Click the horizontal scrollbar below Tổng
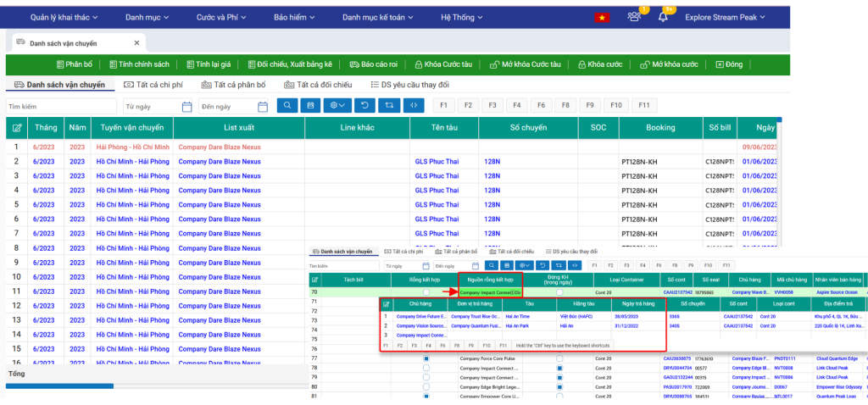 tap(59, 386)
